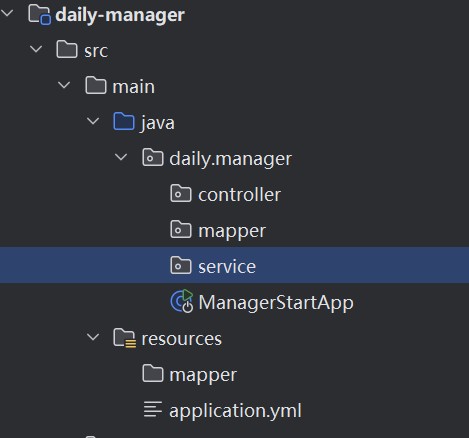This screenshot has height=438, width=469.
Task: Click the controller package icon
Action: coord(181,193)
